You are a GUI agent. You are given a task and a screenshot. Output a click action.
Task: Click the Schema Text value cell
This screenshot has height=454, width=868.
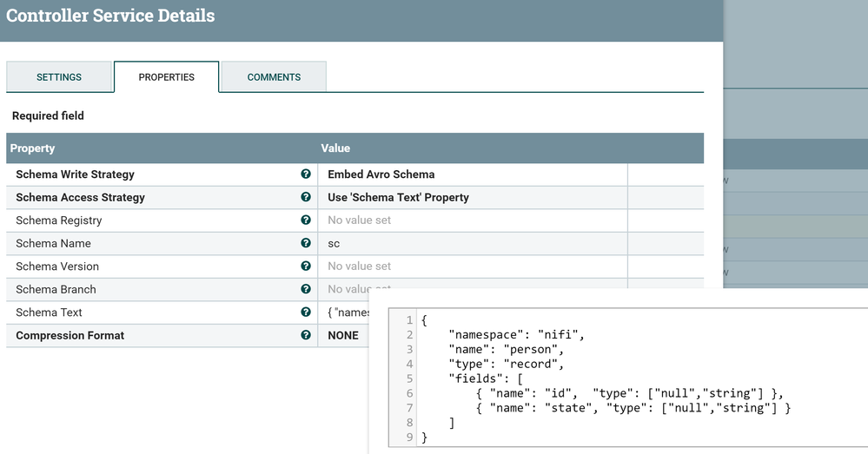pos(346,313)
